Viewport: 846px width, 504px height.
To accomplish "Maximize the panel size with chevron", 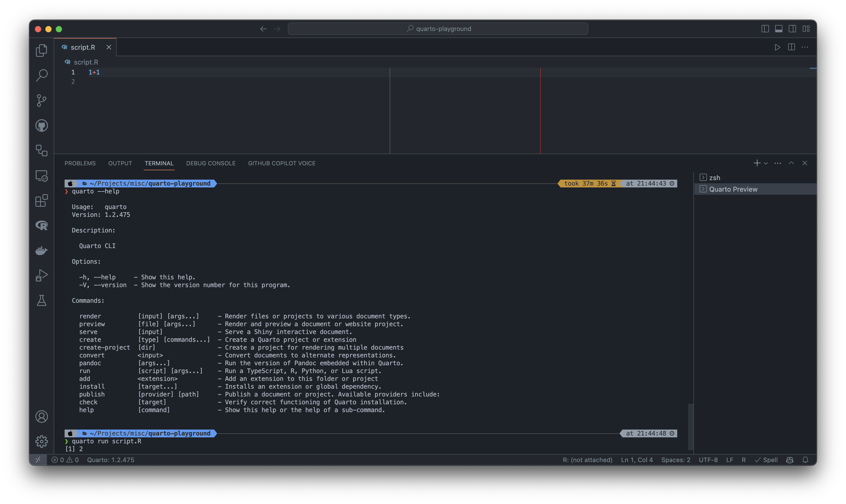I will (791, 163).
